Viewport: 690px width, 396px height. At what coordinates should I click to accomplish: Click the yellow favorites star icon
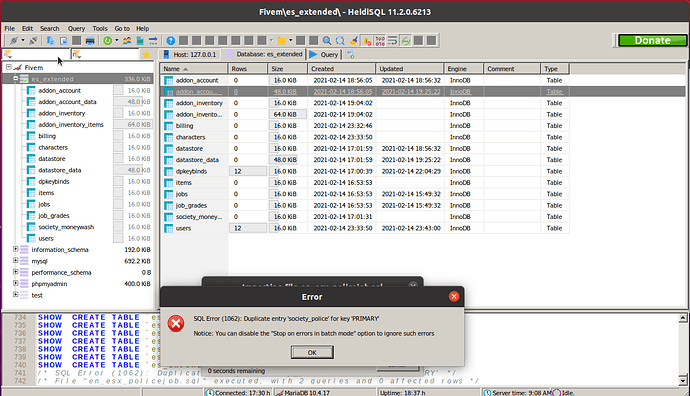coord(147,55)
